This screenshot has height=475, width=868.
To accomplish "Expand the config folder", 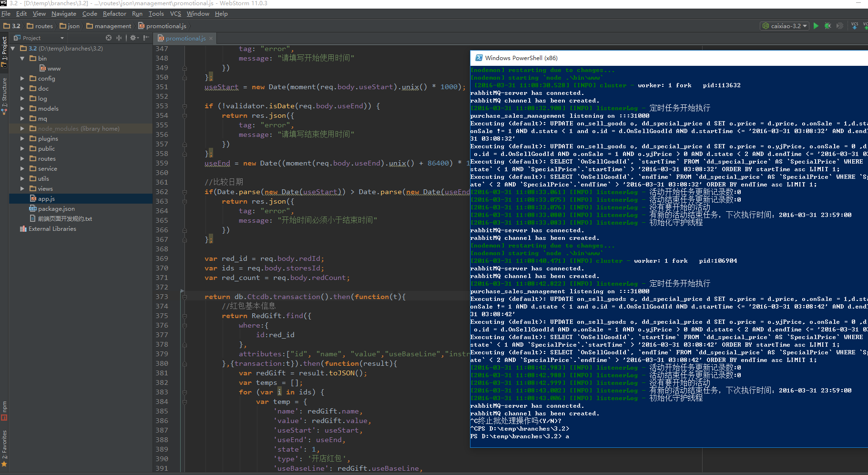I will (22, 78).
